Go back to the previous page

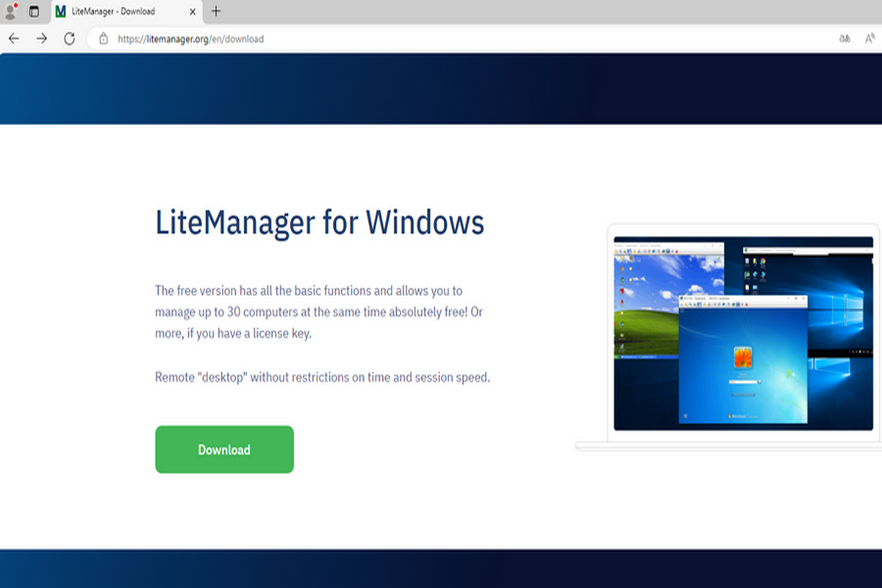[x=13, y=39]
